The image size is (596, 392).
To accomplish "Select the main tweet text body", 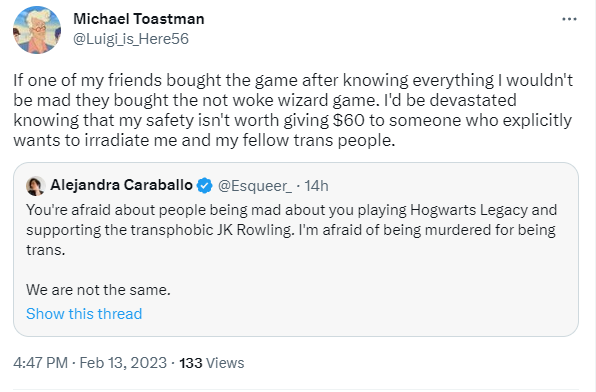I will click(x=293, y=110).
